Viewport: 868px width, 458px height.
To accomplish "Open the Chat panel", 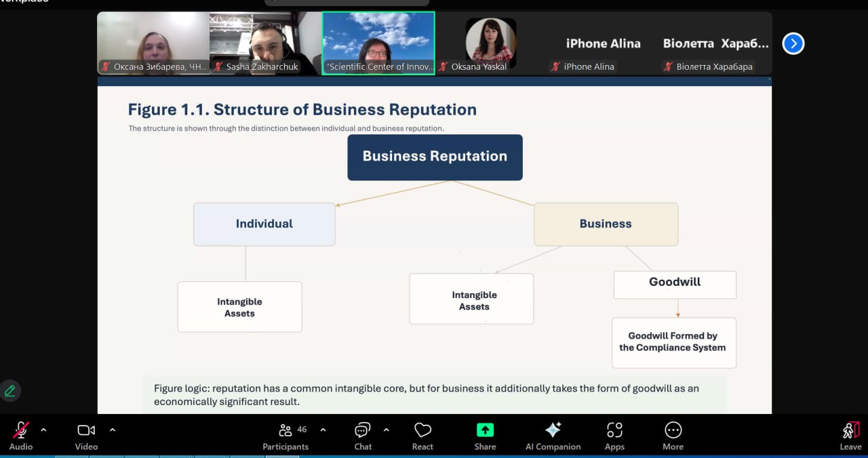I will pyautogui.click(x=363, y=435).
